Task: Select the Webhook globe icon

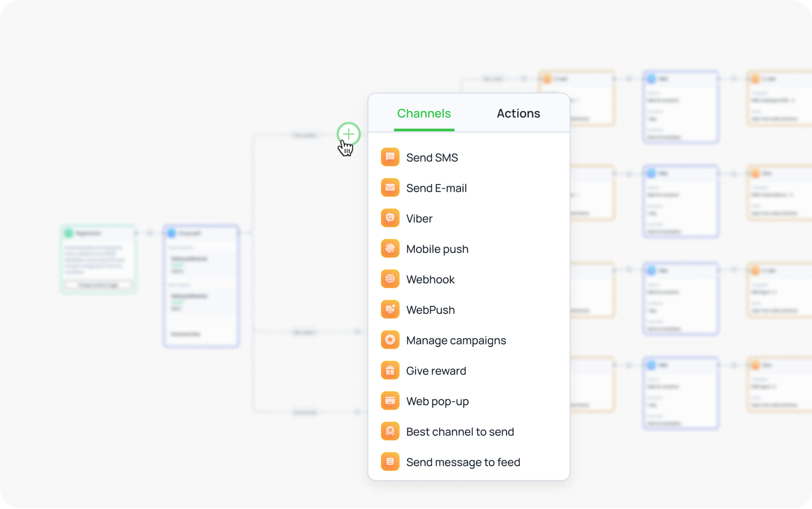Action: click(390, 279)
